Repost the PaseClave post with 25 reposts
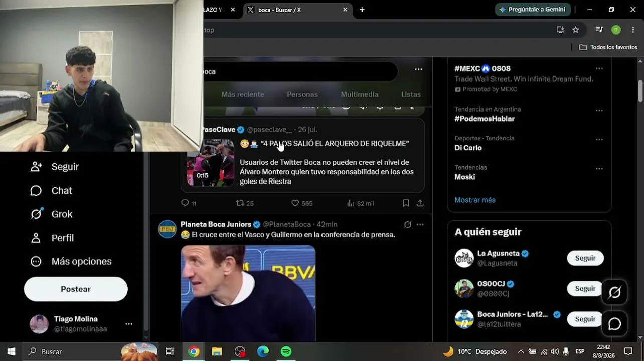 click(x=245, y=203)
